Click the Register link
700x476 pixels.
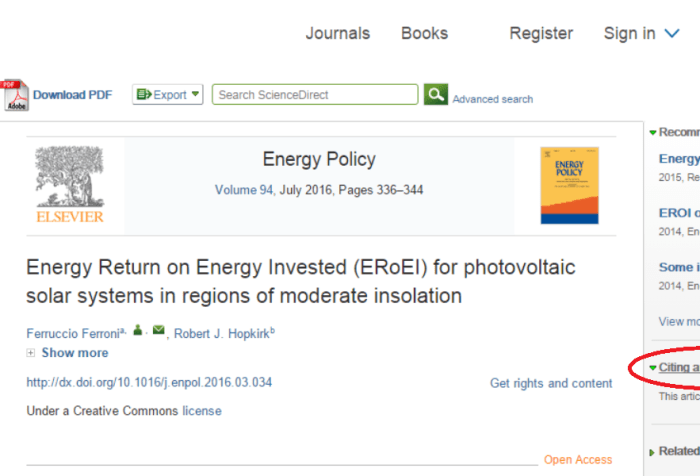coord(541,34)
